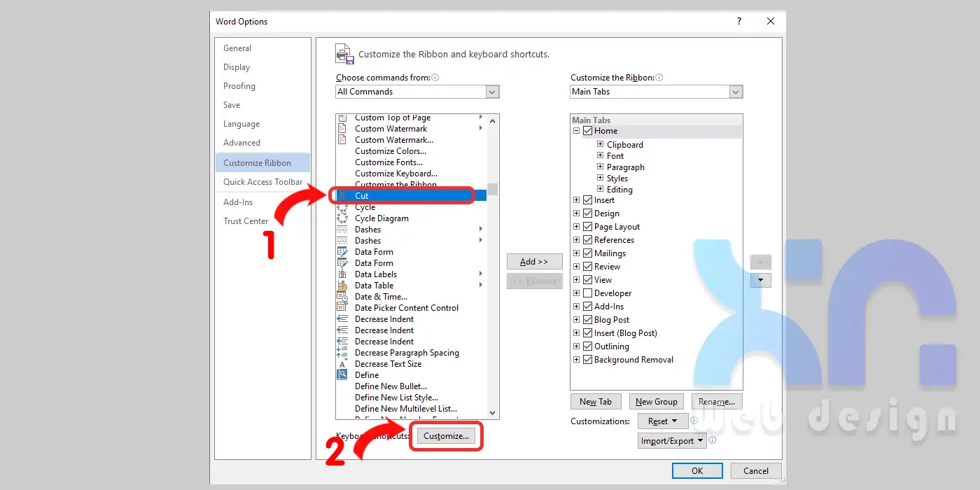Uncheck the Outlining checkbox

coord(588,346)
